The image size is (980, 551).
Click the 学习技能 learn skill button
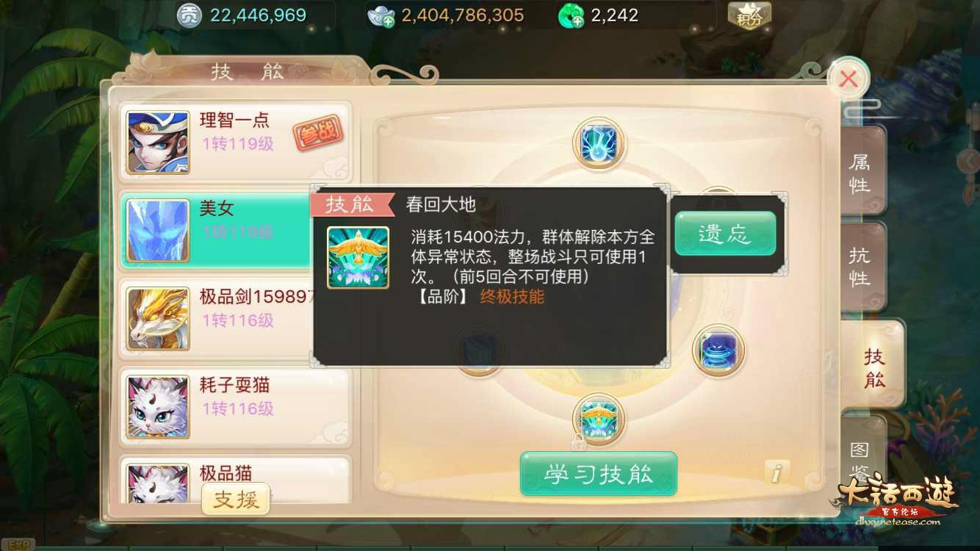coord(599,474)
